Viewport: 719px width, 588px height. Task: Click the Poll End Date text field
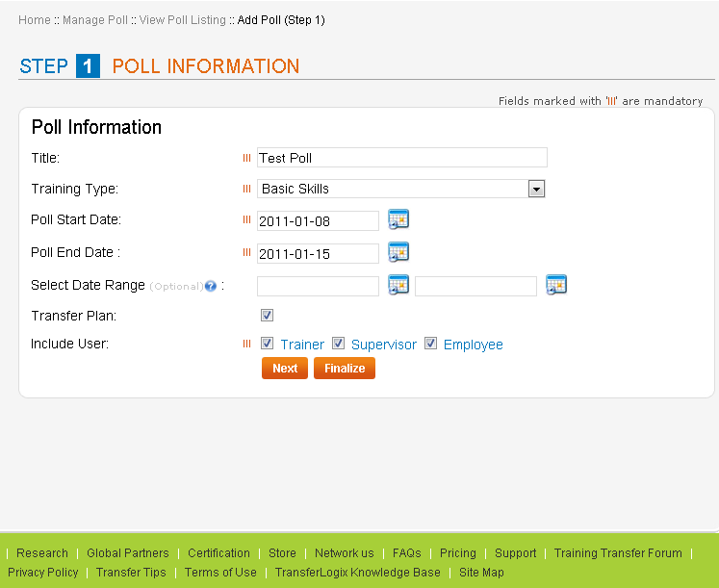tap(318, 253)
